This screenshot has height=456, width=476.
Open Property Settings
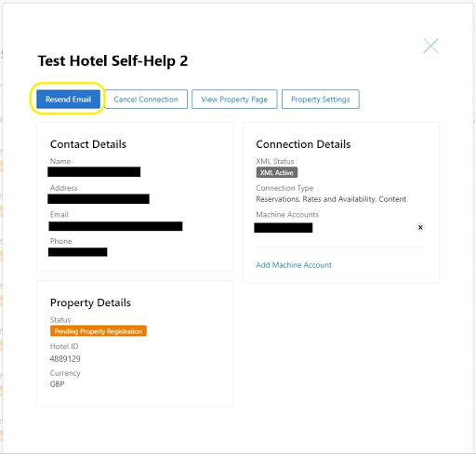tap(321, 100)
